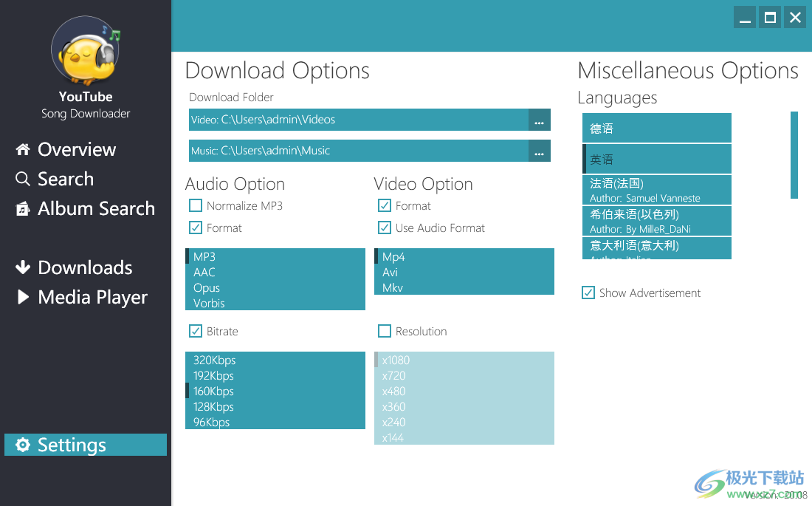The width and height of the screenshot is (812, 506).
Task: Click the YouTube Song Downloader logo
Action: 85,50
